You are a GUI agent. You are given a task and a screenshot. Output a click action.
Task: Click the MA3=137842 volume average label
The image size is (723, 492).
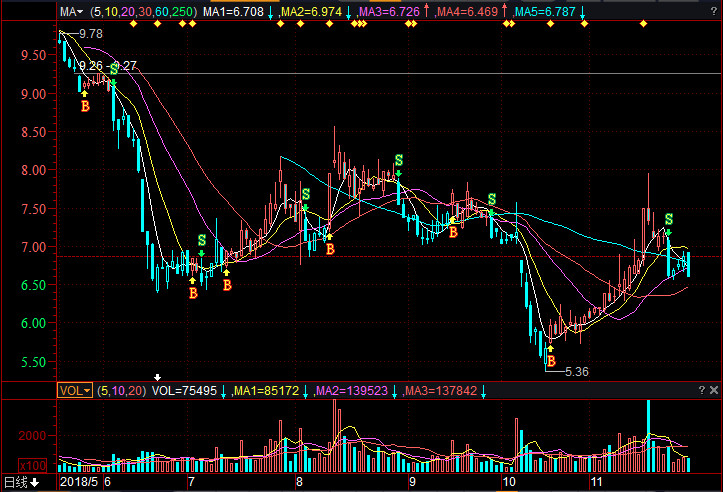pyautogui.click(x=439, y=390)
